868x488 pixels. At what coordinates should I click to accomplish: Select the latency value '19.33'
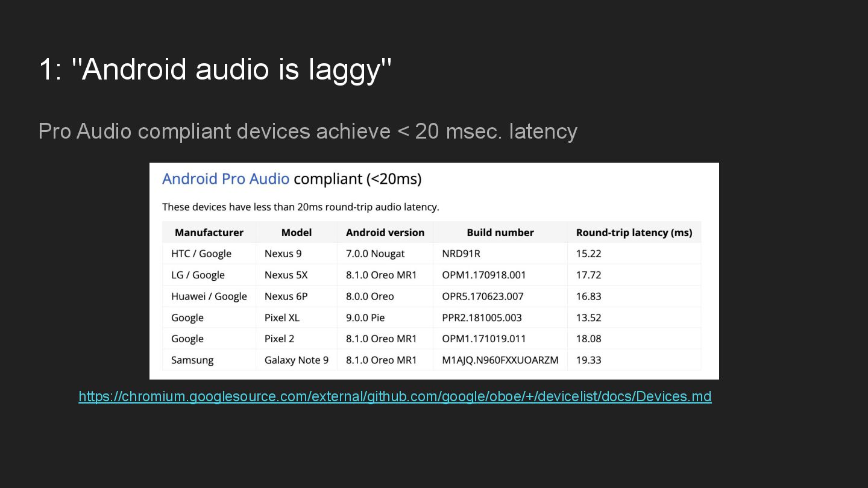(589, 360)
